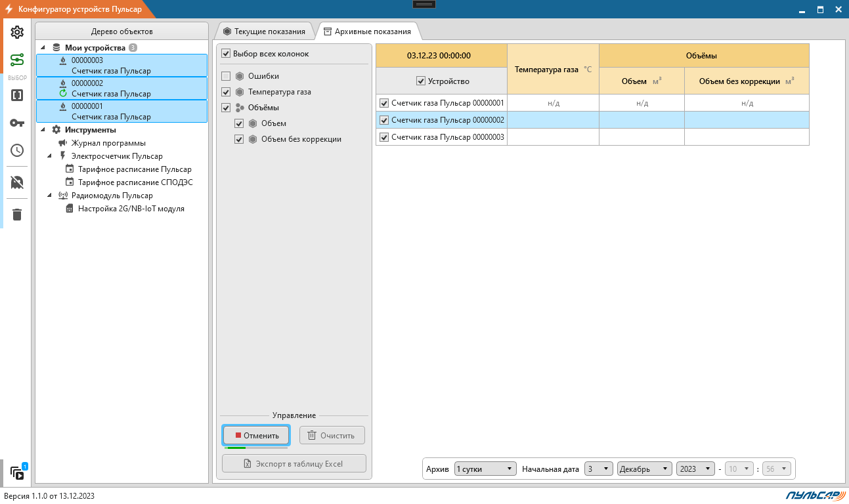Click the Версия 1.1.0 от 13.12.2023 text
Viewport: 849px width, 504px height.
[x=49, y=496]
